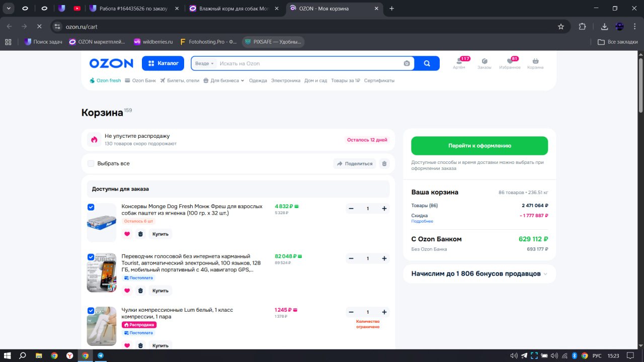Open the Каталог menu button

[x=163, y=63]
